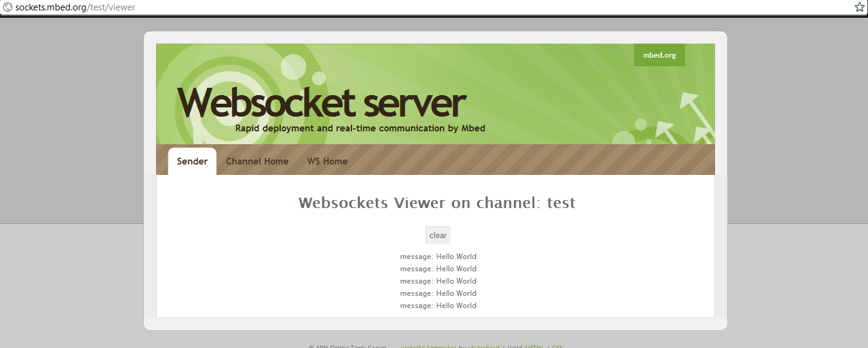The height and width of the screenshot is (348, 868).
Task: Select the last Hello World message
Action: point(438,306)
